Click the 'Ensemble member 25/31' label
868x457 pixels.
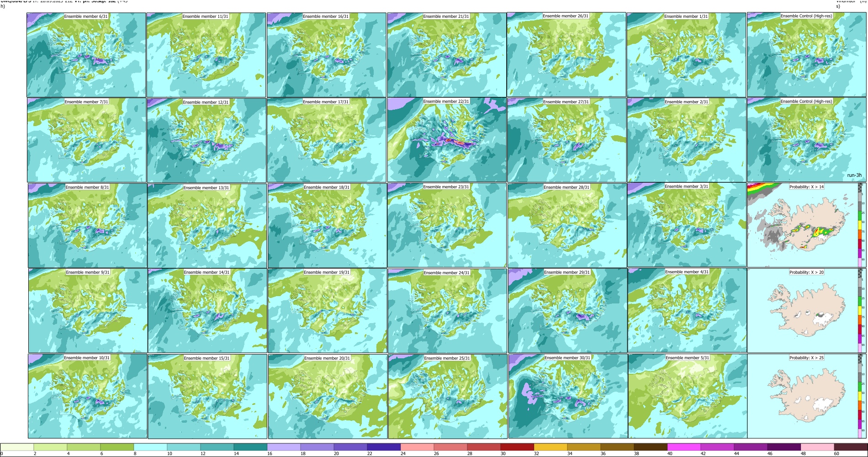click(447, 358)
